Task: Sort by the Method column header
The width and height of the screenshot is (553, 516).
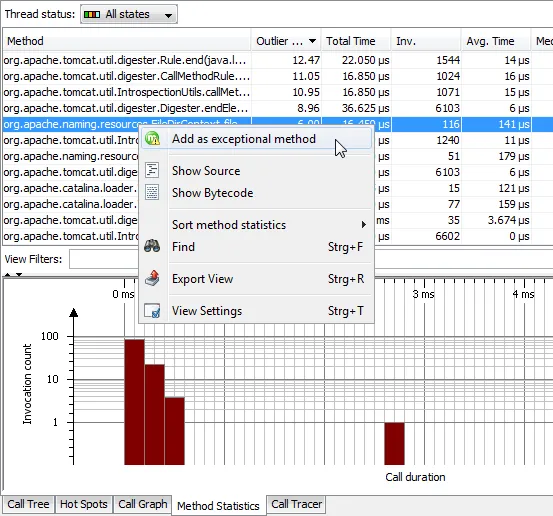Action: click(127, 41)
